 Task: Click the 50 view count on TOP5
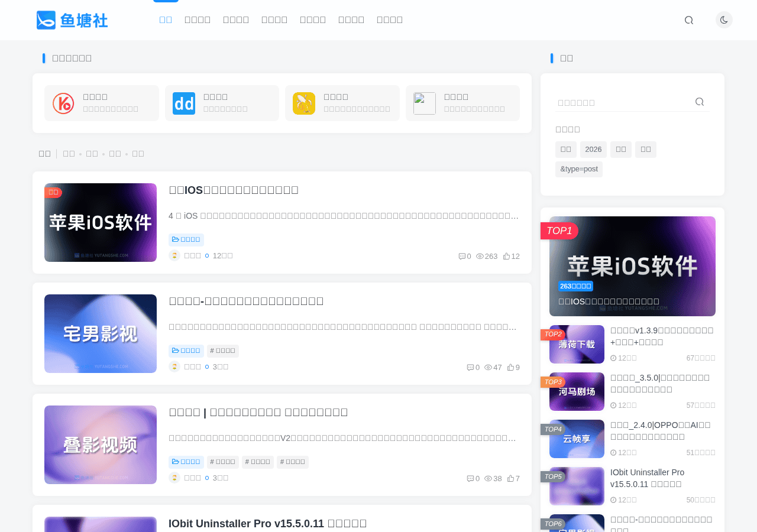click(701, 500)
